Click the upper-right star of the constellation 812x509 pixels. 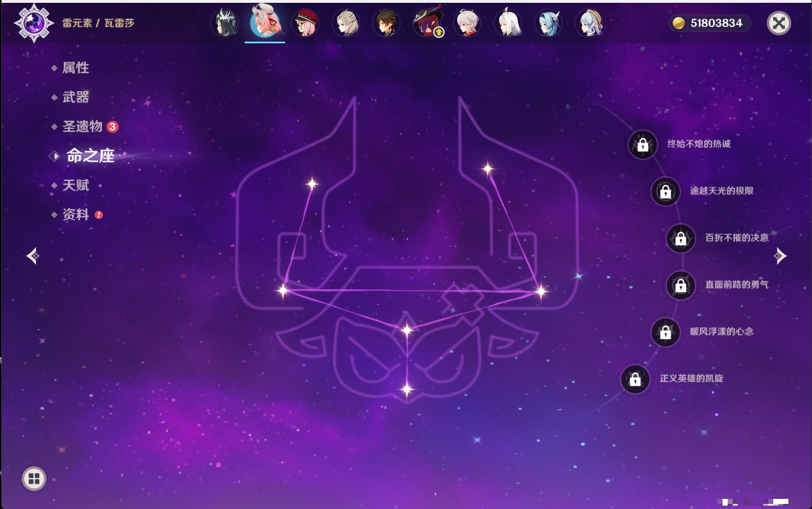click(488, 168)
